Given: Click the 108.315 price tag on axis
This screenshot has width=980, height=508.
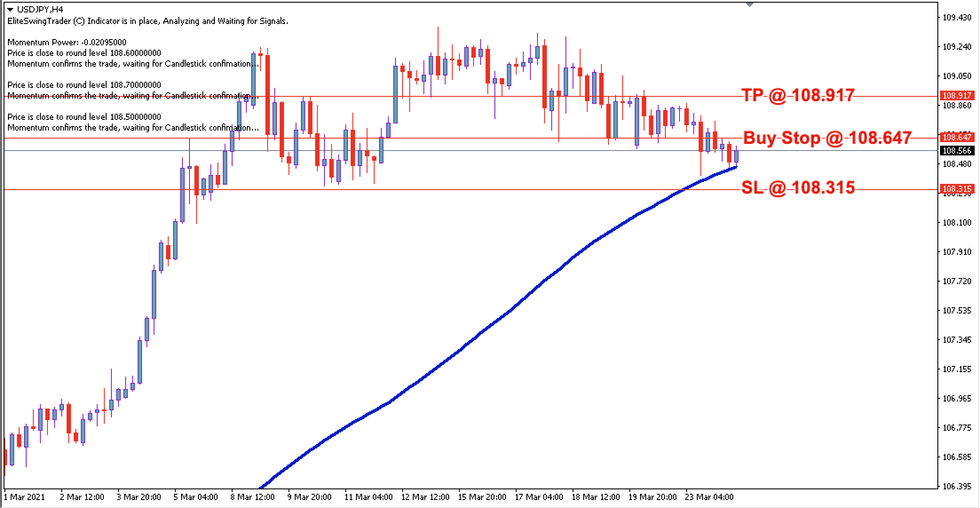Looking at the screenshot, I should (958, 189).
